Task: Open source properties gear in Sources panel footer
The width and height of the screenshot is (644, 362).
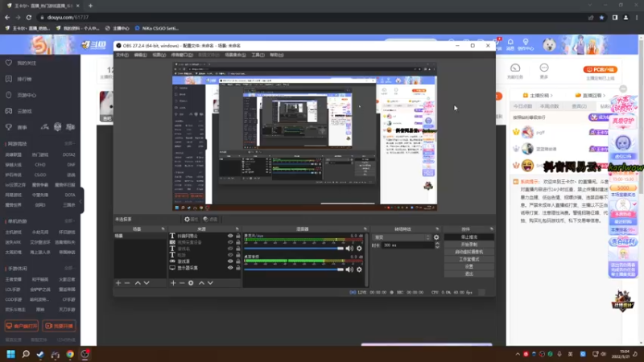Action: point(191,283)
